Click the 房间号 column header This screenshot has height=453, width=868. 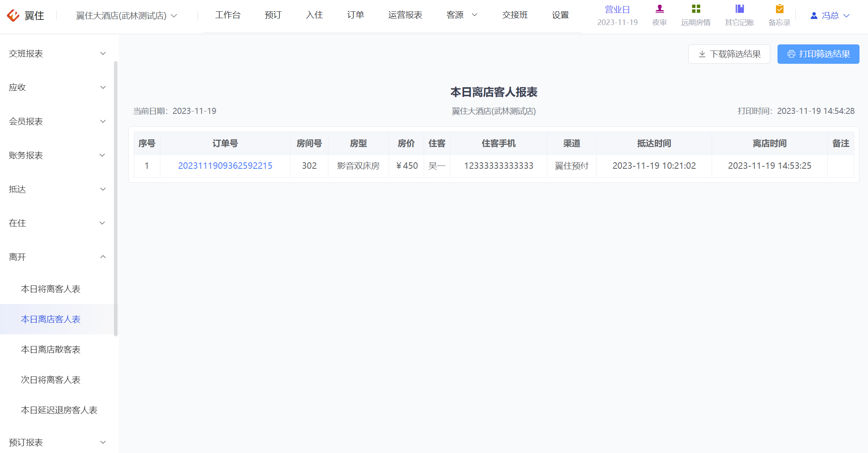click(x=309, y=143)
